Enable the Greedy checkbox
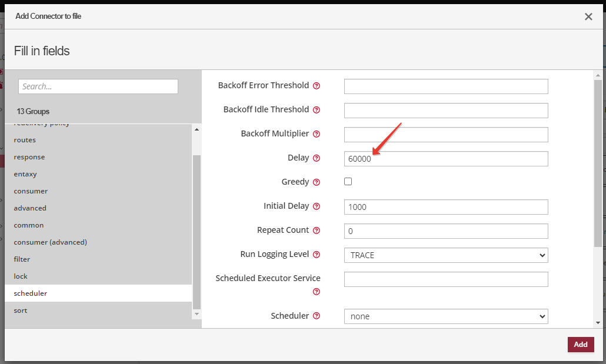606x364 pixels. click(x=348, y=182)
